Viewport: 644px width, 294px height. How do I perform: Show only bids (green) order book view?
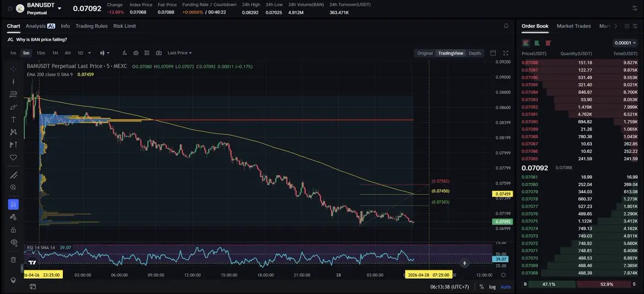[x=537, y=43]
